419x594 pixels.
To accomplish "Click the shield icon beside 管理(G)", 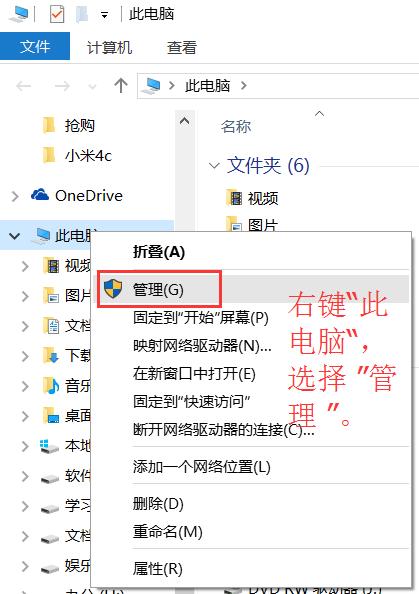I will tap(113, 289).
